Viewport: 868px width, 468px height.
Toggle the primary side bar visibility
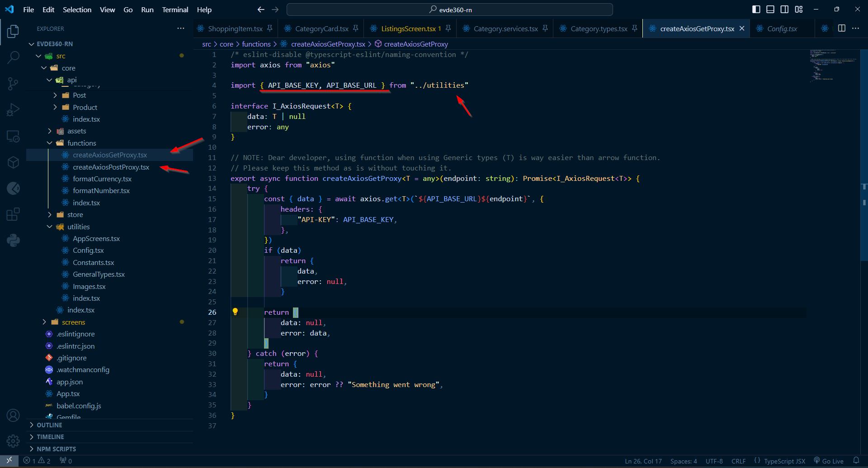[x=756, y=9]
